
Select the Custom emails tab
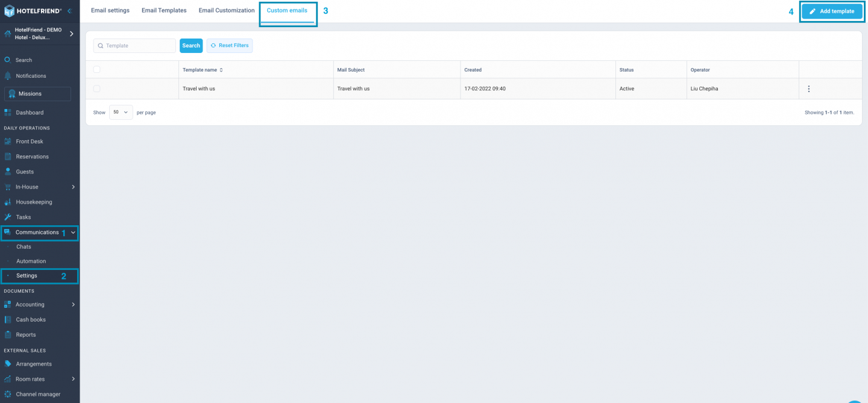(287, 10)
